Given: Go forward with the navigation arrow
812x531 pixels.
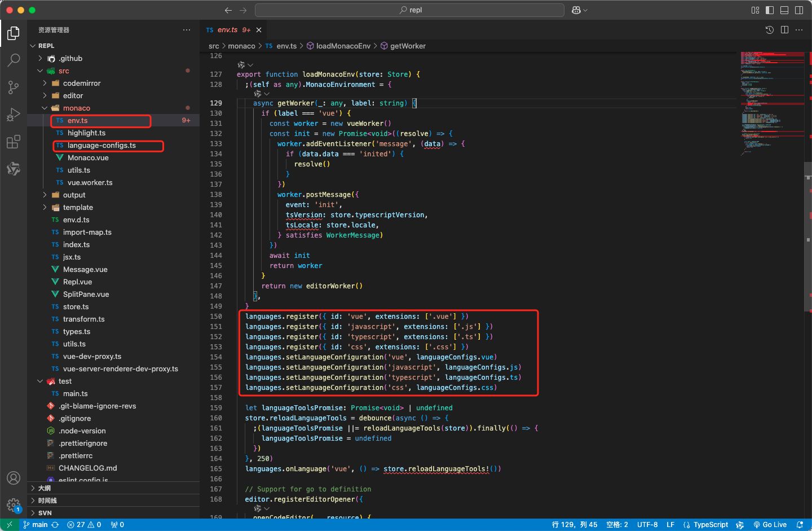Looking at the screenshot, I should coord(243,10).
